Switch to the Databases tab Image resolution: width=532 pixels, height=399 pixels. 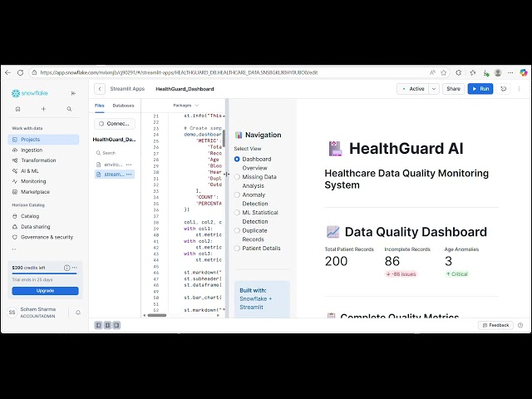123,106
